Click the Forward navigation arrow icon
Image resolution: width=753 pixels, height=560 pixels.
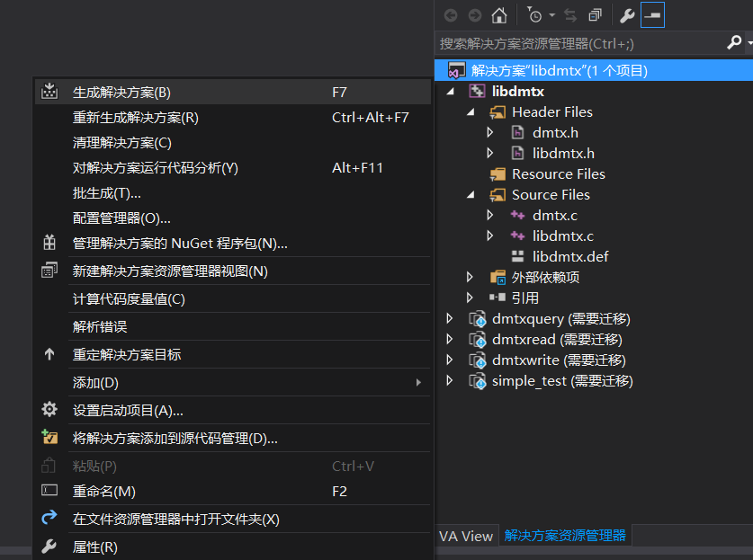point(475,14)
